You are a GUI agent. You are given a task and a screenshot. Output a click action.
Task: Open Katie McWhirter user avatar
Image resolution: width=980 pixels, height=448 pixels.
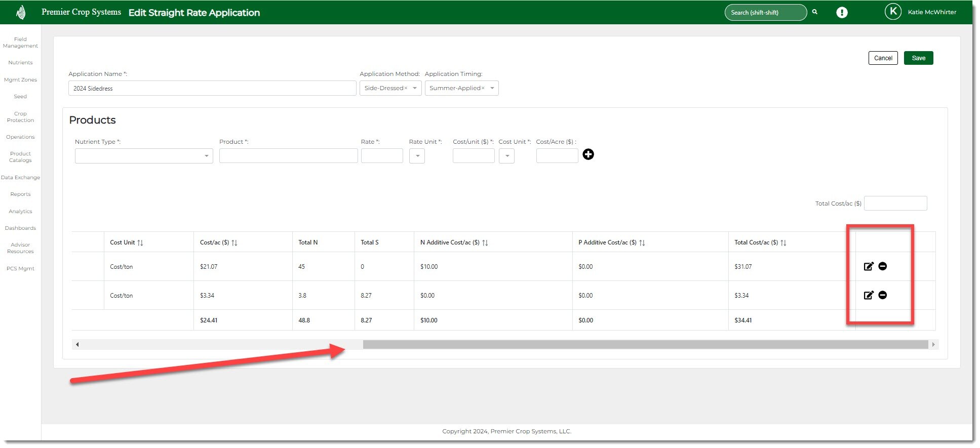pyautogui.click(x=893, y=12)
